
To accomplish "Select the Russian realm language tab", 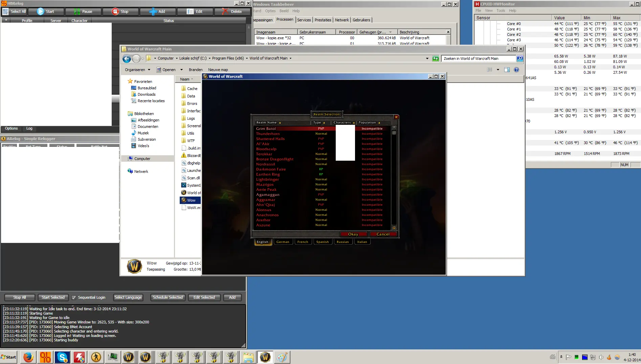I will pos(342,242).
